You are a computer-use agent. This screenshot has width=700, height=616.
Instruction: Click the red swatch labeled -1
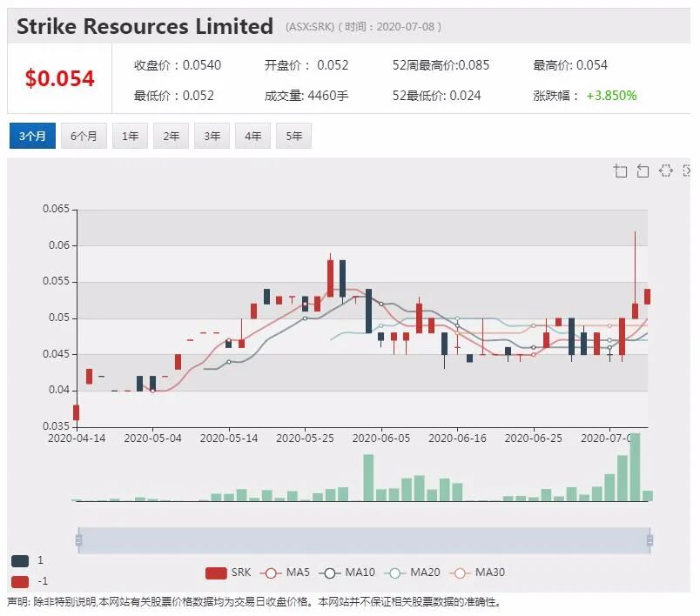pyautogui.click(x=20, y=582)
